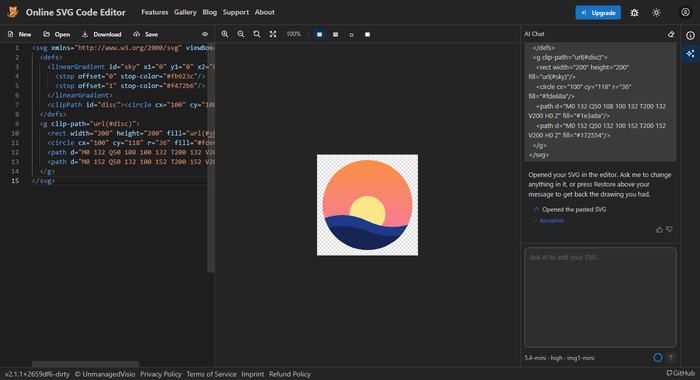This screenshot has height=380, width=700.
Task: Zoom out of the preview canvas
Action: 241,34
